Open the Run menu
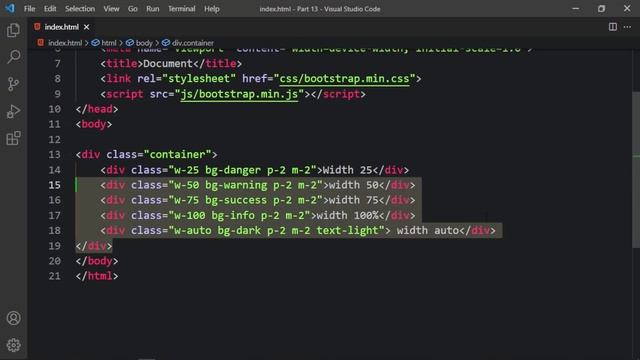Image resolution: width=640 pixels, height=360 pixels. point(153,9)
